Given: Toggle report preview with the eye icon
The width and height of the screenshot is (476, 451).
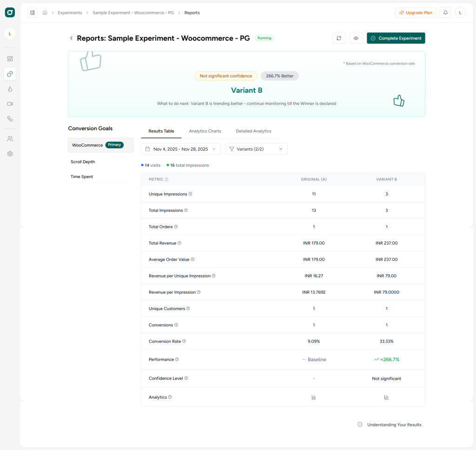Looking at the screenshot, I should coord(356,38).
